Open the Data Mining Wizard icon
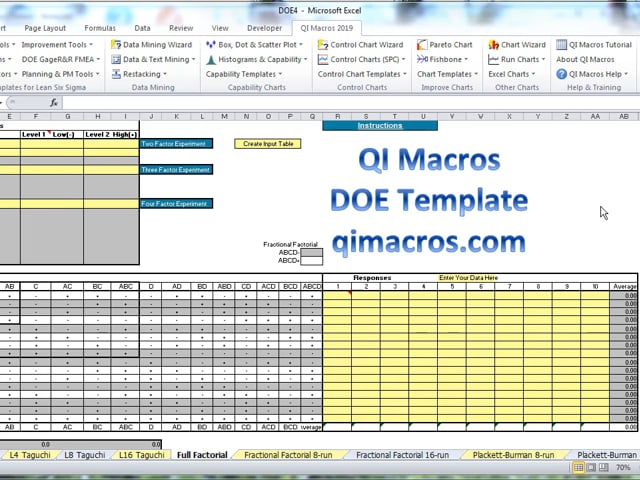The width and height of the screenshot is (640, 480). [x=116, y=44]
